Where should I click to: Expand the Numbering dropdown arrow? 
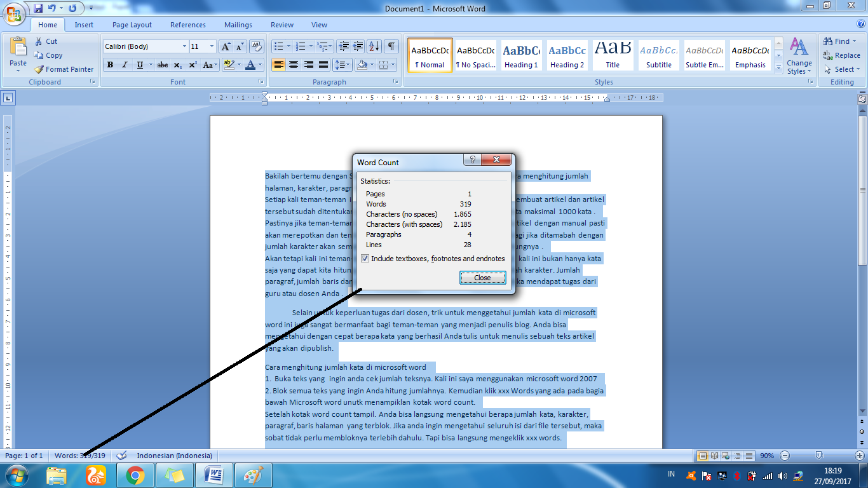point(311,46)
